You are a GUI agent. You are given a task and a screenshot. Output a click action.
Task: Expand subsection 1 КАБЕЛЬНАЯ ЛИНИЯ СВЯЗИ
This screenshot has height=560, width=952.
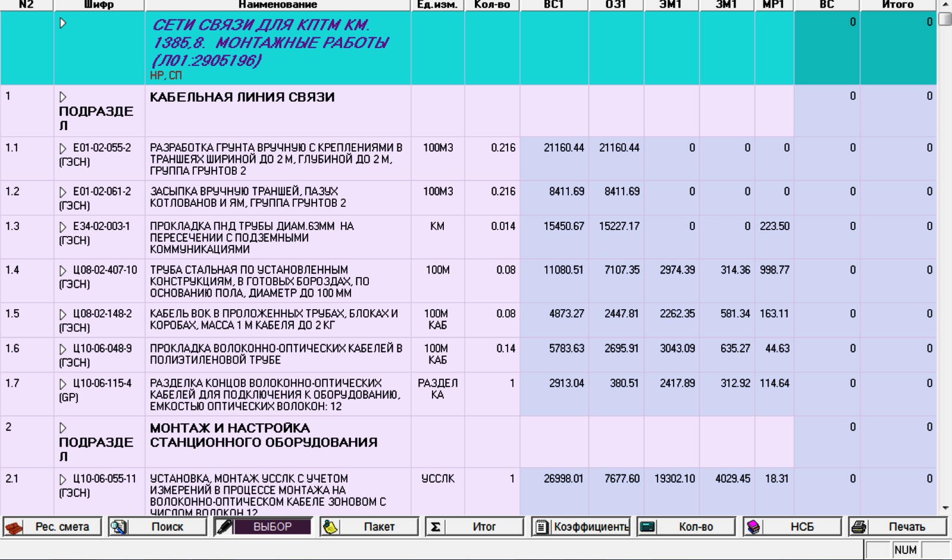tap(63, 97)
